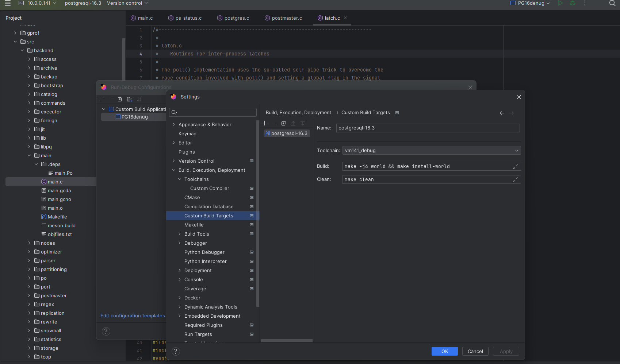620x364 pixels.
Task: Click OK in the Settings dialog
Action: pos(444,351)
